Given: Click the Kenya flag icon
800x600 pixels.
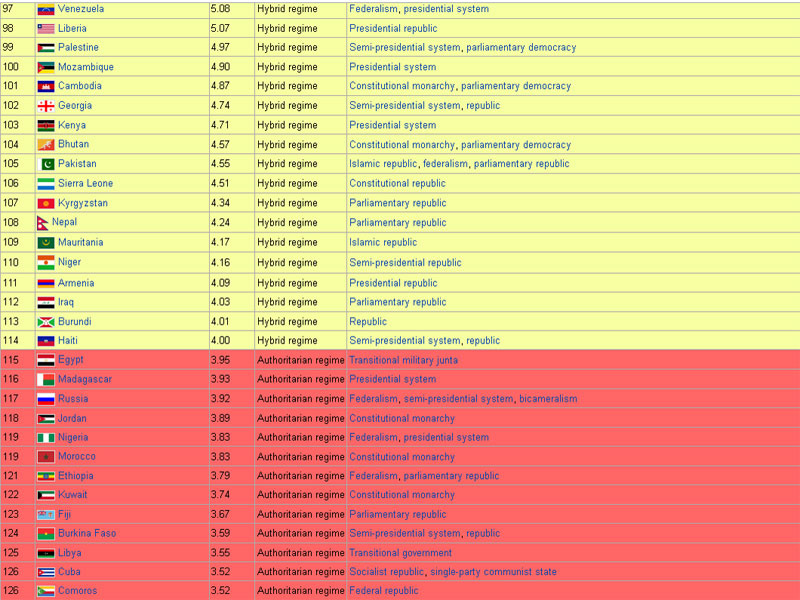Looking at the screenshot, I should (x=45, y=126).
